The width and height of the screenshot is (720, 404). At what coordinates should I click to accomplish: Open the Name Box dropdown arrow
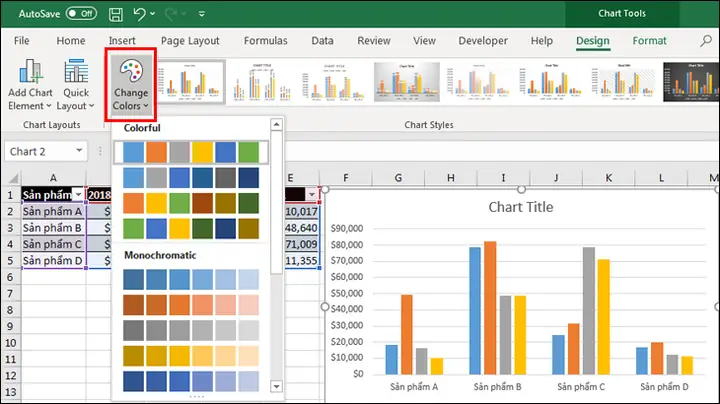coord(79,151)
